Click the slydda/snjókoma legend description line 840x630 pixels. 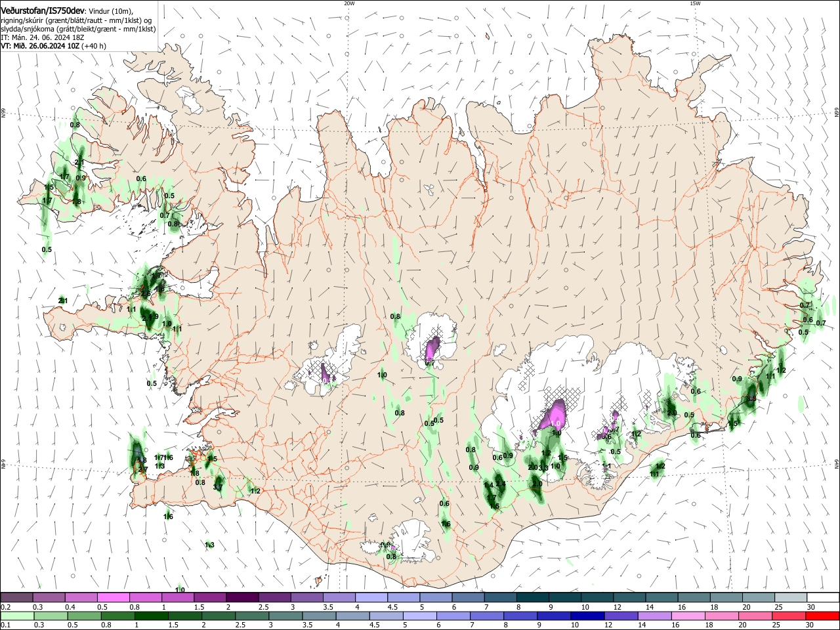click(79, 29)
